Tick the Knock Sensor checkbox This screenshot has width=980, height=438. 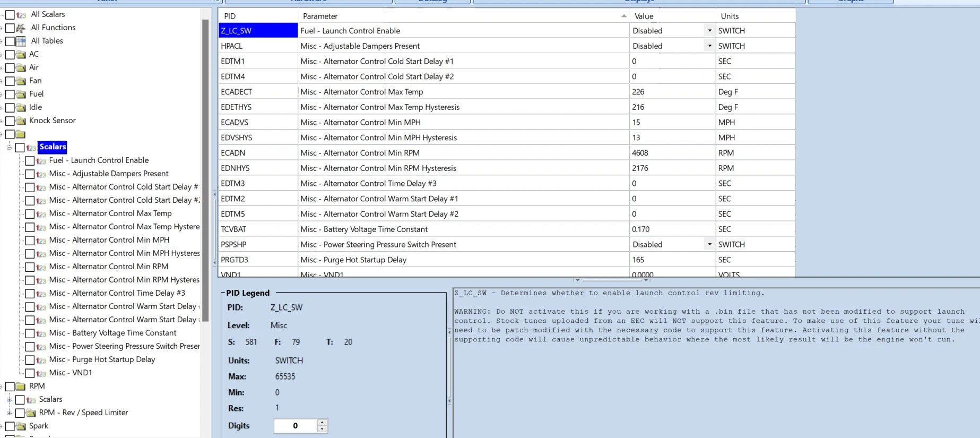click(x=10, y=121)
